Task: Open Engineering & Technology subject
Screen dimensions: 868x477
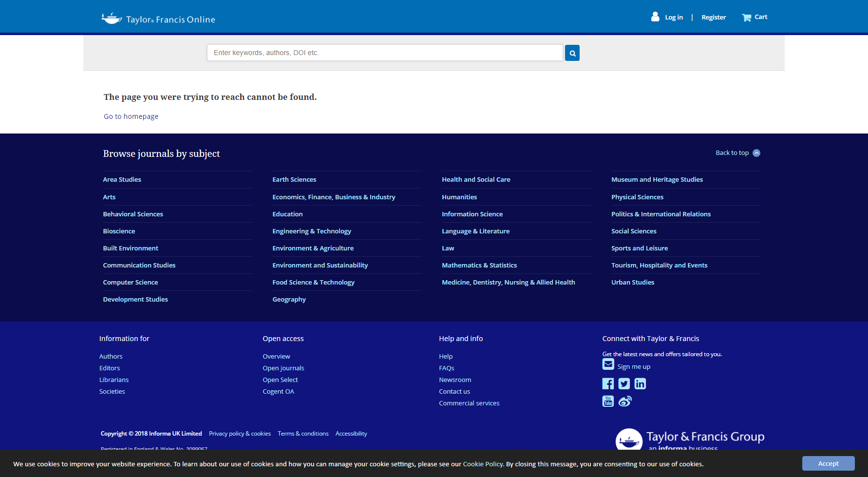Action: click(x=312, y=231)
